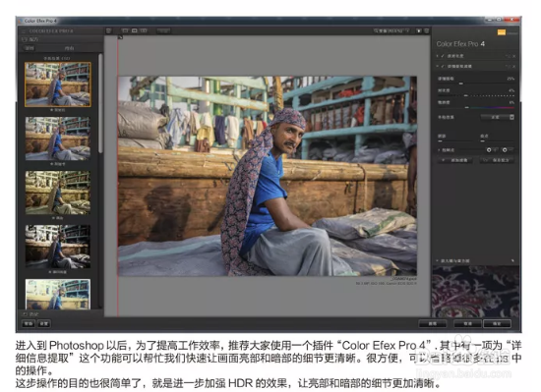Screen dimensions: 541x392
Task: Pin the loupe with the pin icon
Action: 512,260
